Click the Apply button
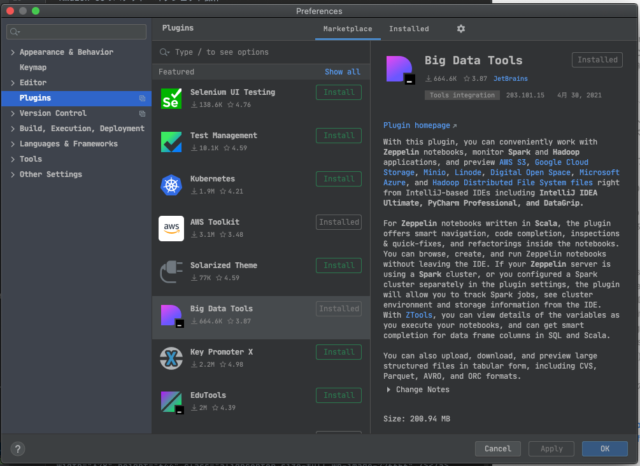The image size is (640, 466). click(551, 449)
